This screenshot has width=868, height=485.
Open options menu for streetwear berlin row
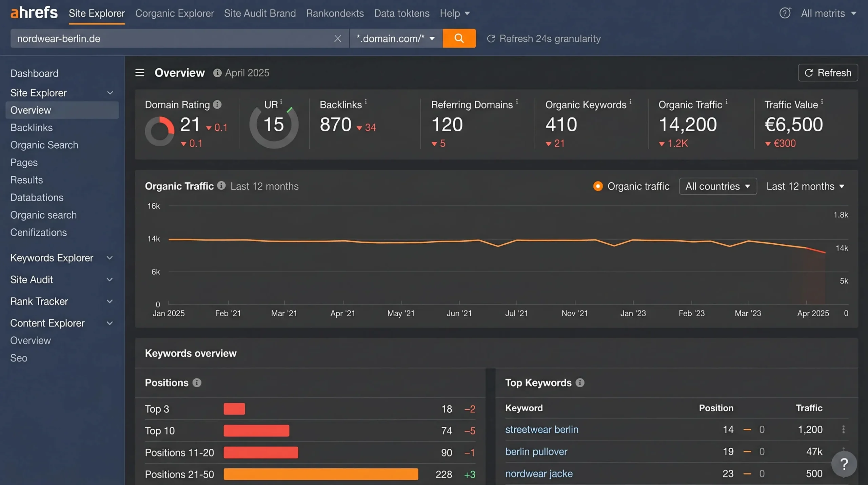pyautogui.click(x=843, y=429)
